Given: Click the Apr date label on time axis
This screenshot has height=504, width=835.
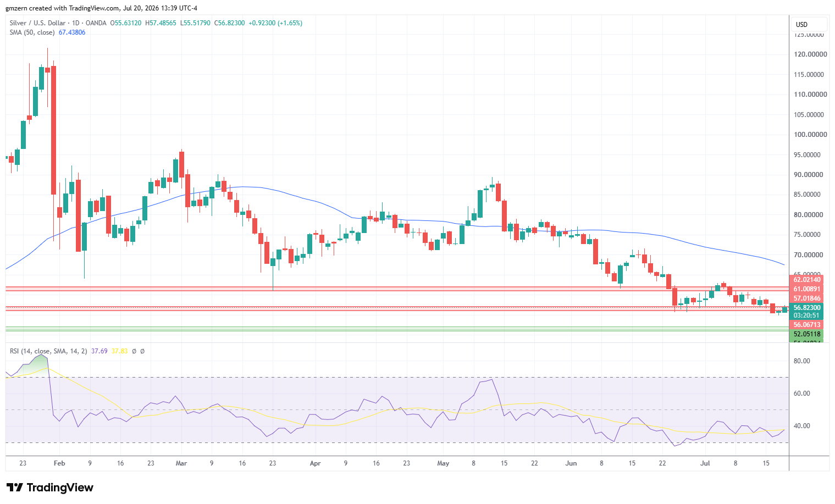Looking at the screenshot, I should click(x=315, y=463).
